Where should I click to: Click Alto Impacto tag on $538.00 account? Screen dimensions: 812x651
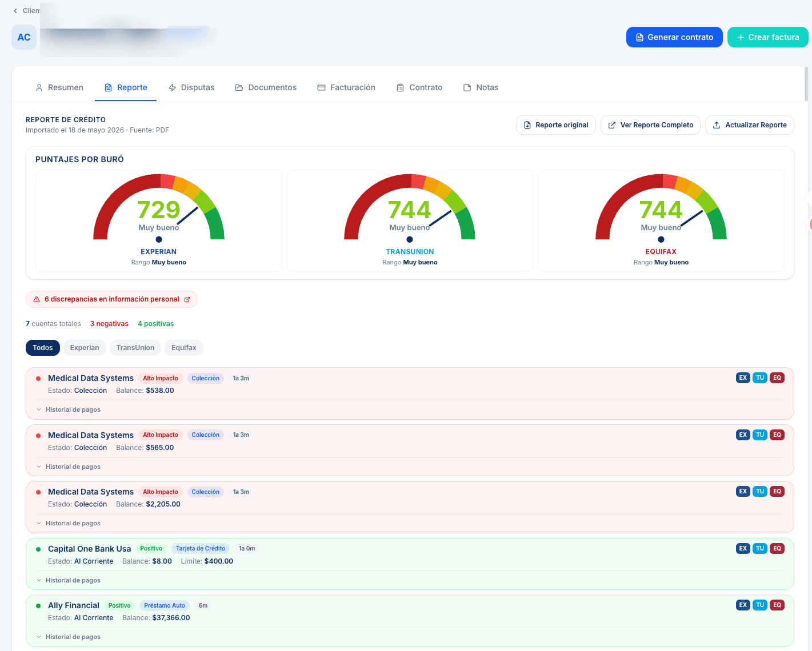[x=161, y=378]
